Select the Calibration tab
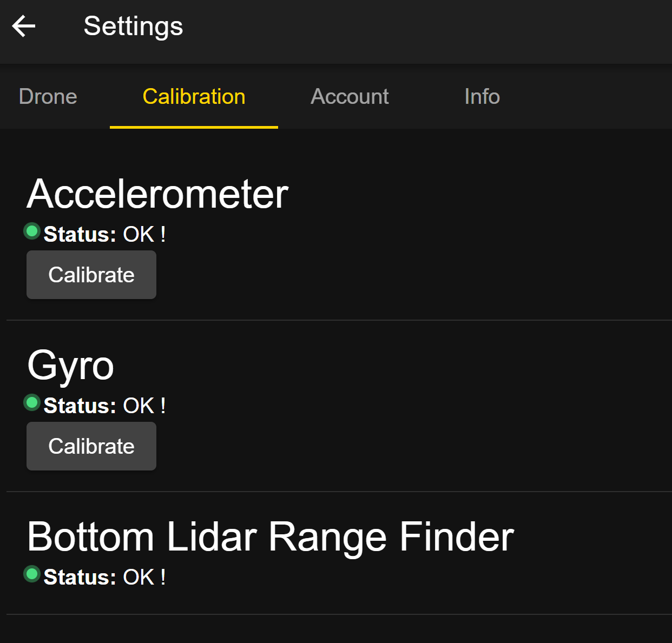Image resolution: width=672 pixels, height=643 pixels. (x=194, y=97)
